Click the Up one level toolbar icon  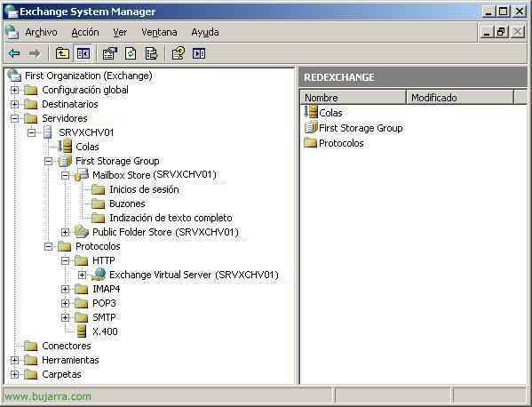click(62, 53)
